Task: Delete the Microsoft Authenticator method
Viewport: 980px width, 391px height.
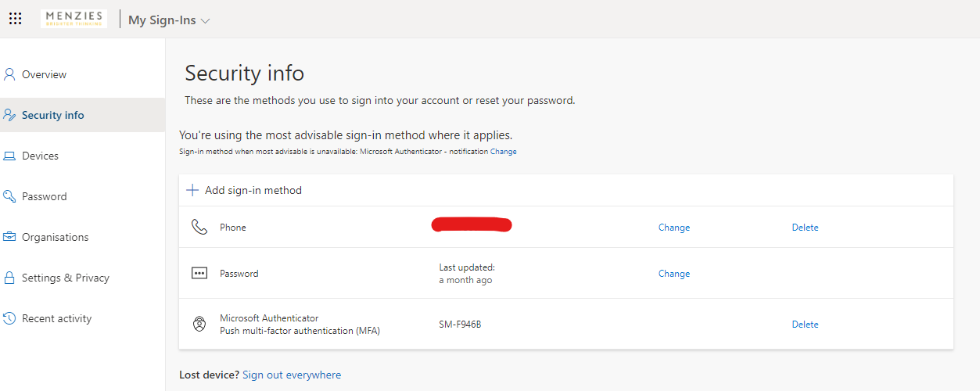Action: 805,325
